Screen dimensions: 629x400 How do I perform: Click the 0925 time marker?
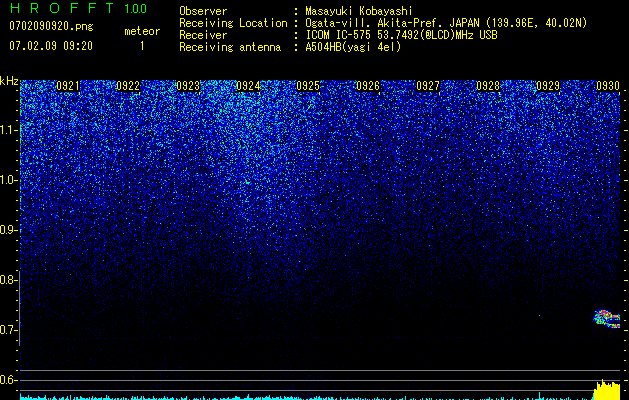tap(308, 85)
